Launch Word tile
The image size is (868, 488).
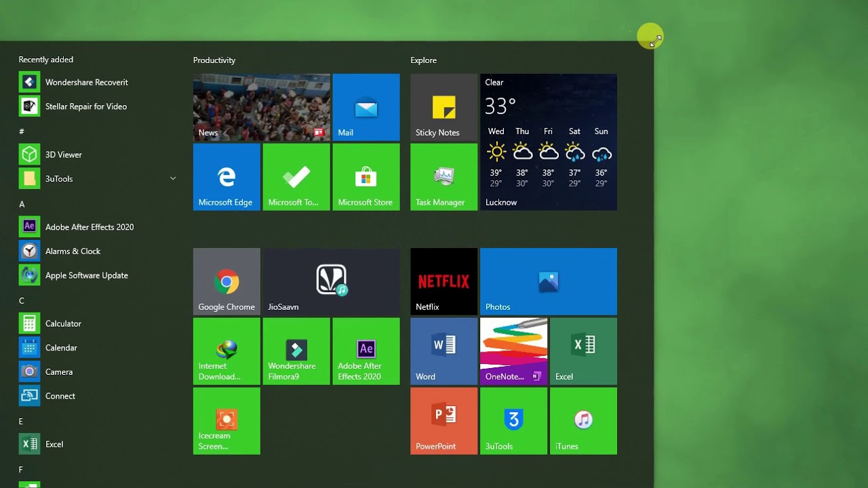pos(443,351)
